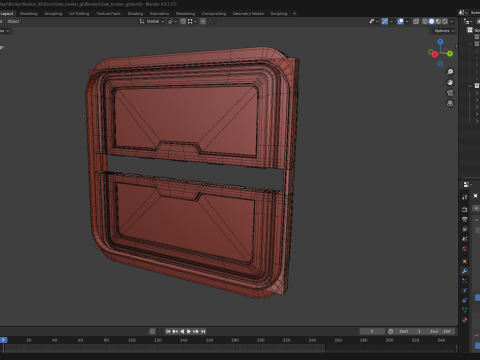The width and height of the screenshot is (480, 360).
Task: Switch to the Shading workspace tab
Action: (135, 14)
